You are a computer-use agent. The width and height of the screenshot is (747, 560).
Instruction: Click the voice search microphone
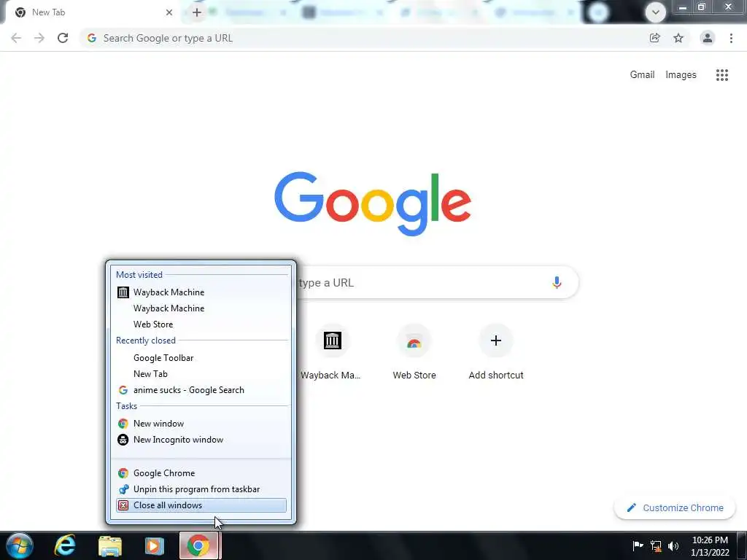(x=557, y=282)
